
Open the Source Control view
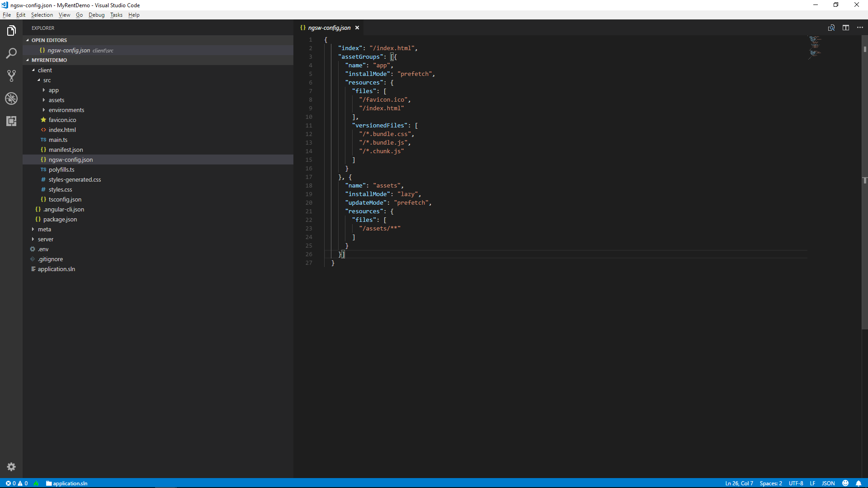(11, 76)
